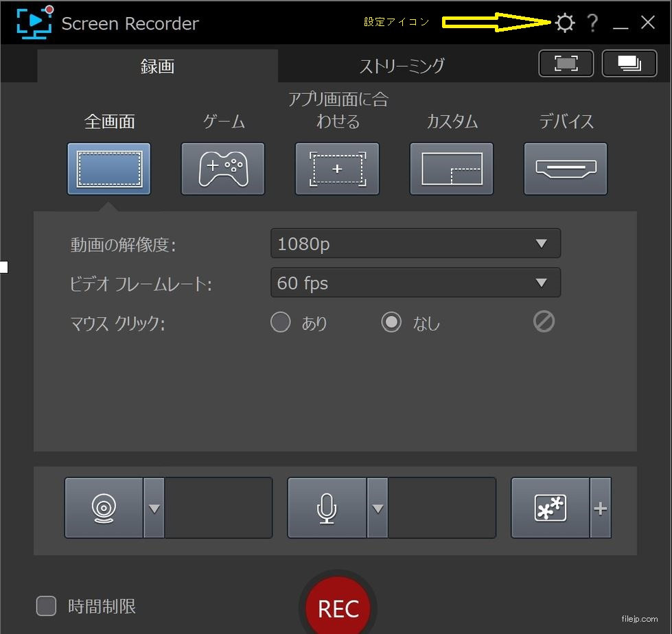
Task: Open settings via the gear icon
Action: point(564,23)
